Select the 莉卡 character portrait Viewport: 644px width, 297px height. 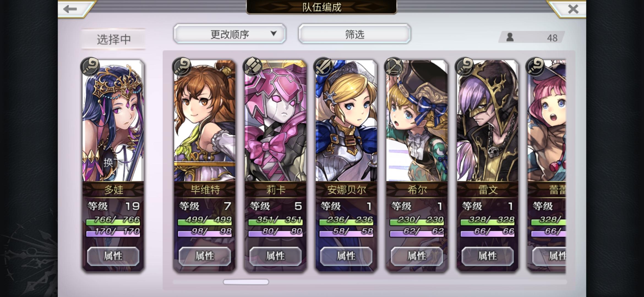click(x=275, y=121)
